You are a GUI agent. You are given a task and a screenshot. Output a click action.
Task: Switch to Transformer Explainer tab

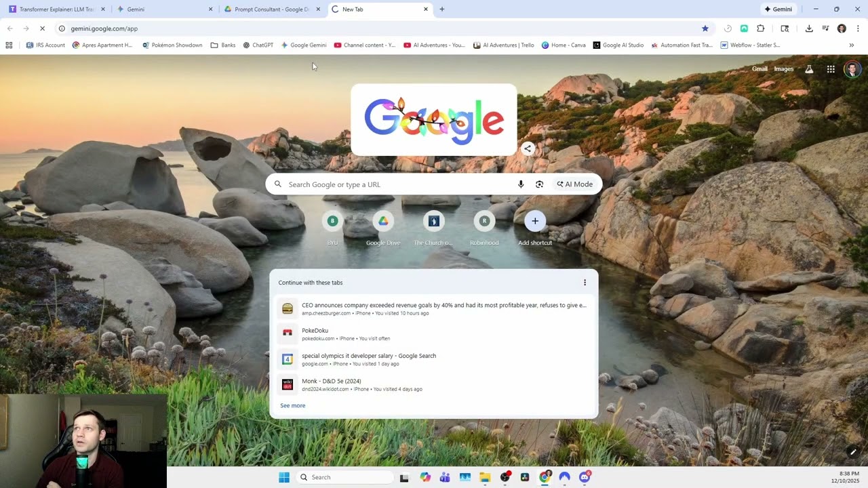[x=56, y=9]
